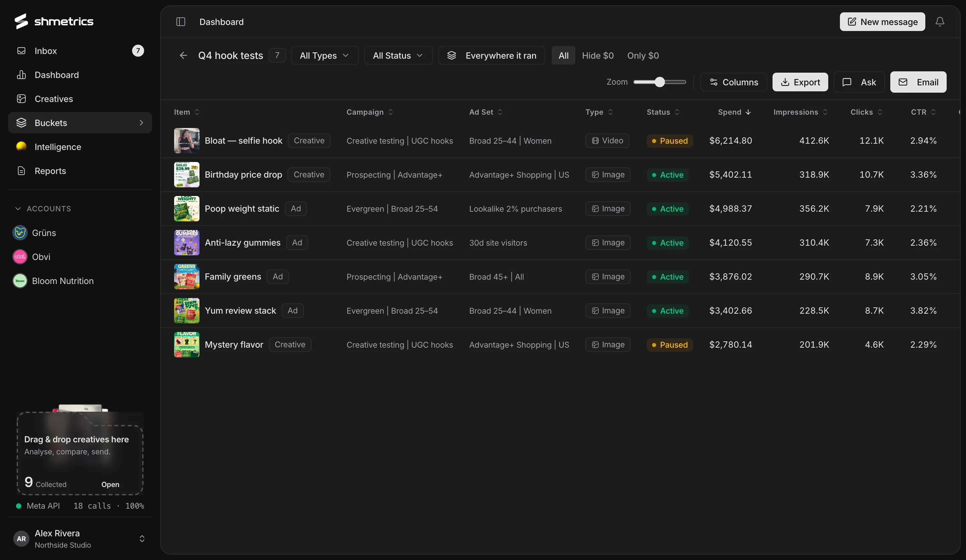Screen dimensions: 966x560
Task: Toggle the sidebar panel icon
Action: point(180,22)
